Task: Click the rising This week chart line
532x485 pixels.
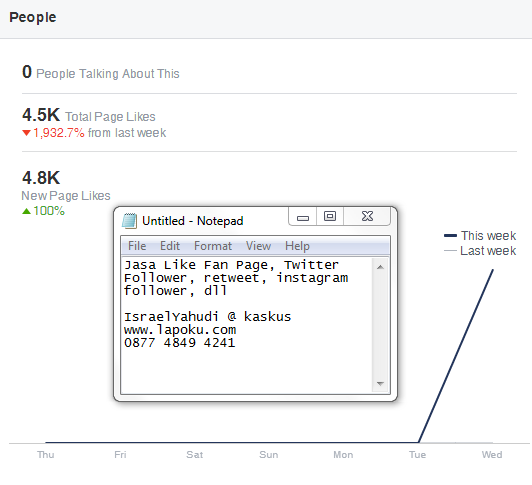Action: coord(456,356)
